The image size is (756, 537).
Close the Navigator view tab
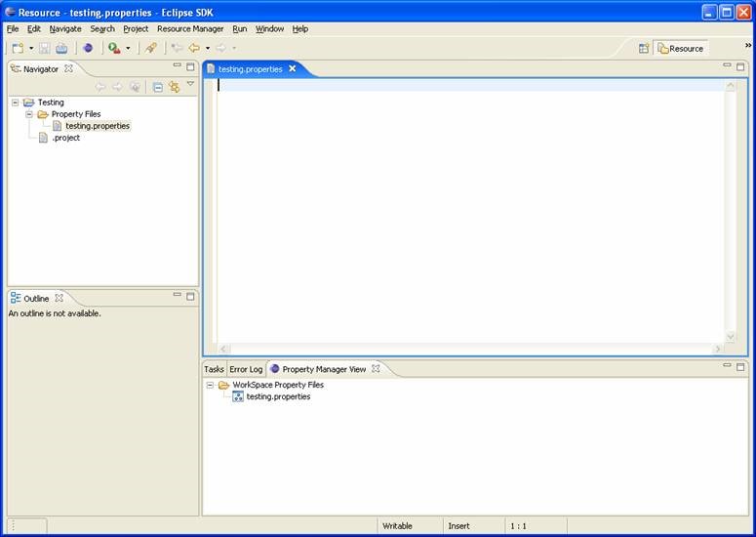[x=69, y=68]
